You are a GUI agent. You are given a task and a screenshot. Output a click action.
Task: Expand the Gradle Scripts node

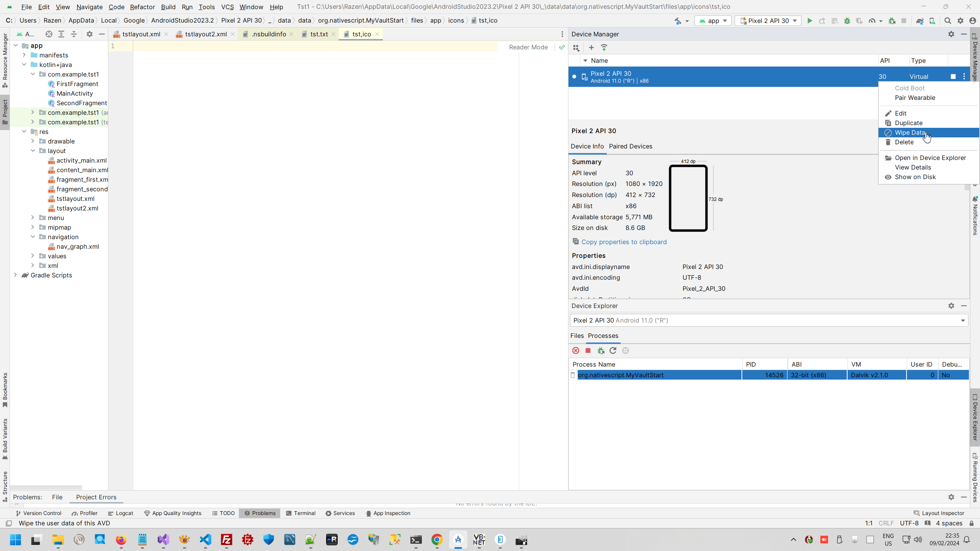coord(15,275)
